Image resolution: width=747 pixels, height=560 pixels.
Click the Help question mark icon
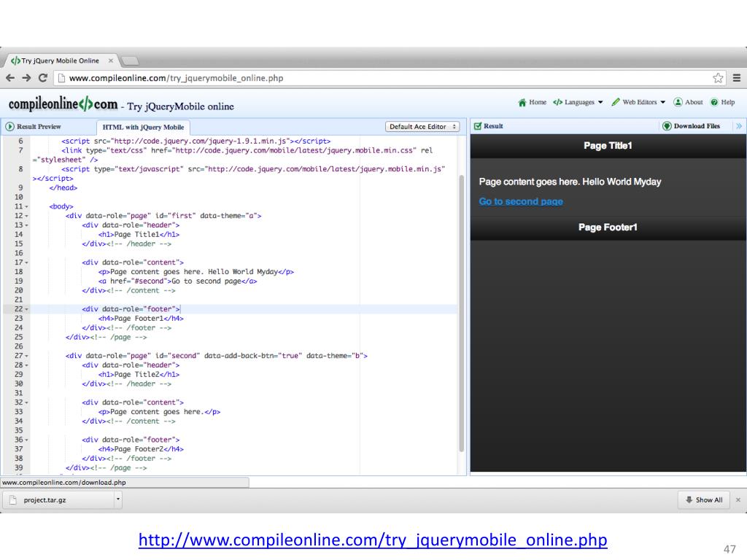coord(714,102)
